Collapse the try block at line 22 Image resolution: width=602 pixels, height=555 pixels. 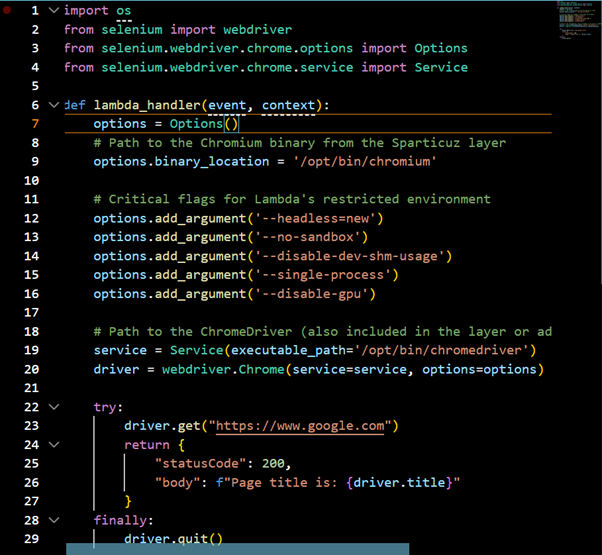click(x=54, y=407)
